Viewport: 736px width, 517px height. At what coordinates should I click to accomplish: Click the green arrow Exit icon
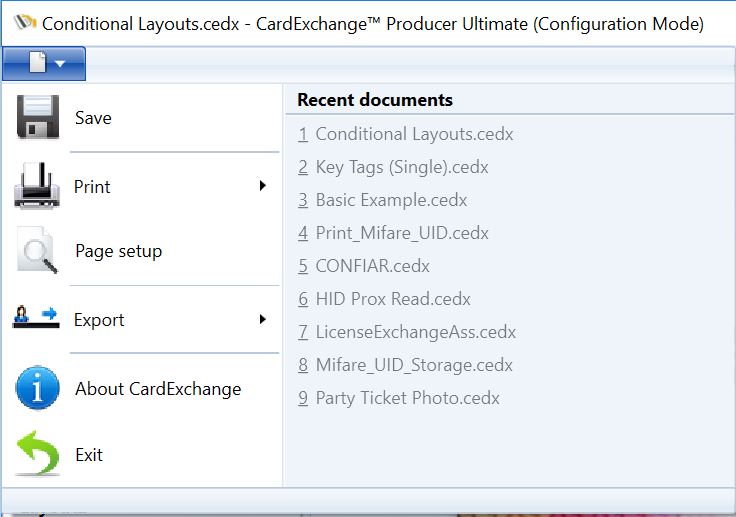pos(38,453)
